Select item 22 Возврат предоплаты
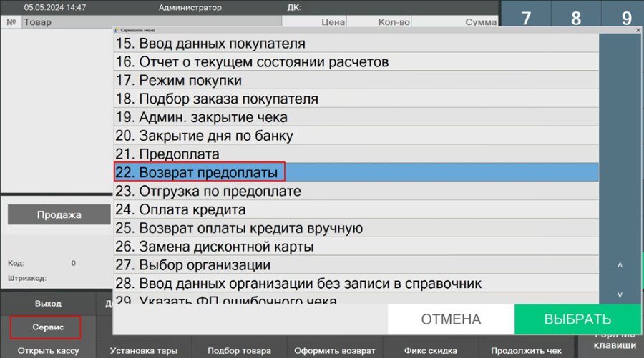 [x=356, y=172]
